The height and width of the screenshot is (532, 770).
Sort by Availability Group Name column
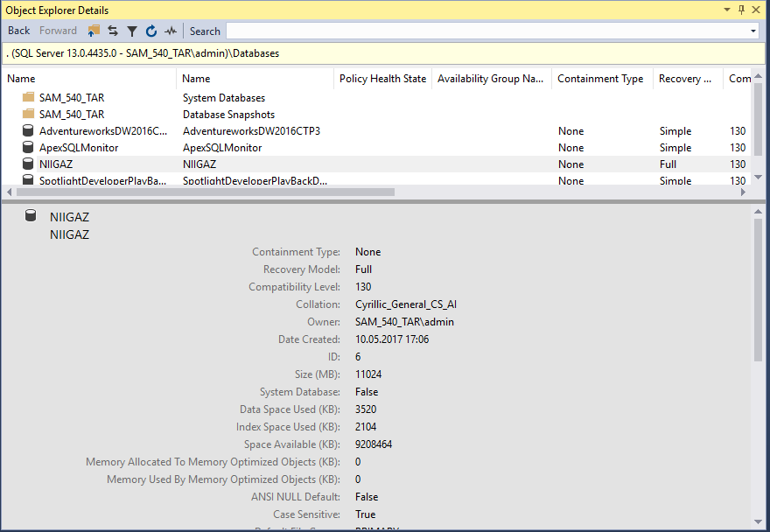pos(491,79)
